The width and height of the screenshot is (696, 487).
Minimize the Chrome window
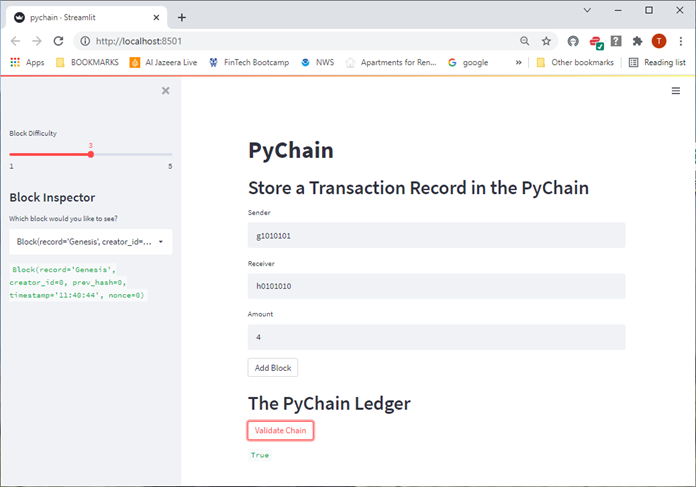point(618,10)
